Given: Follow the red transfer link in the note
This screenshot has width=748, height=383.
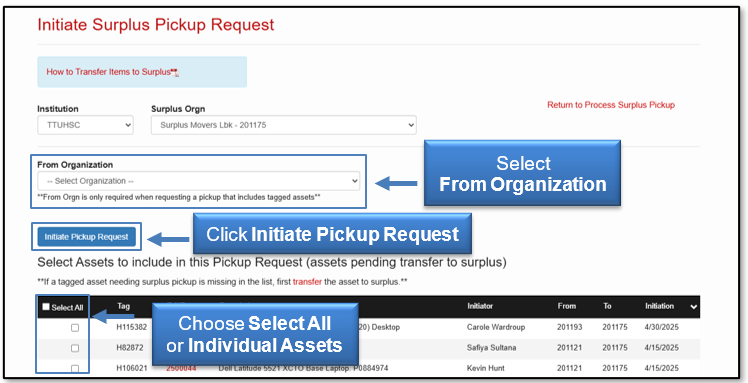Looking at the screenshot, I should pyautogui.click(x=307, y=282).
